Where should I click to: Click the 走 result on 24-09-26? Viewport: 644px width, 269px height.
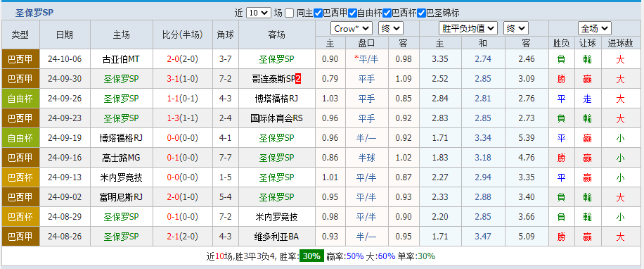(587, 99)
